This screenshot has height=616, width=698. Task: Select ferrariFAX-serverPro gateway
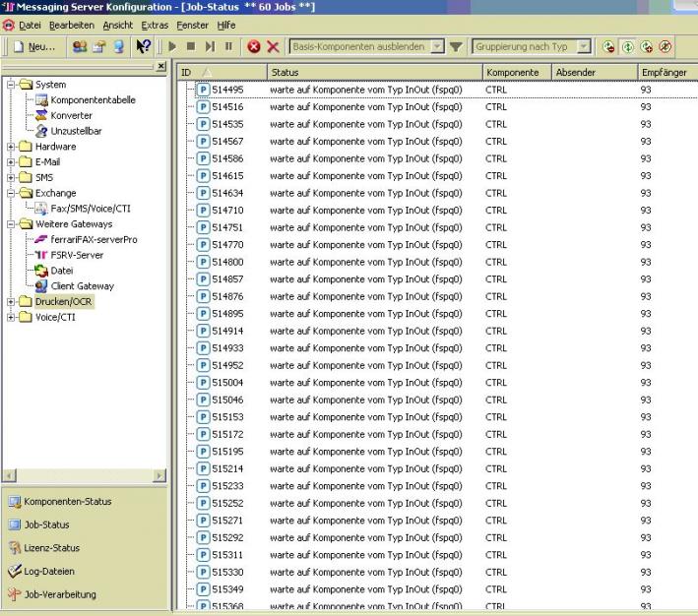(x=94, y=239)
